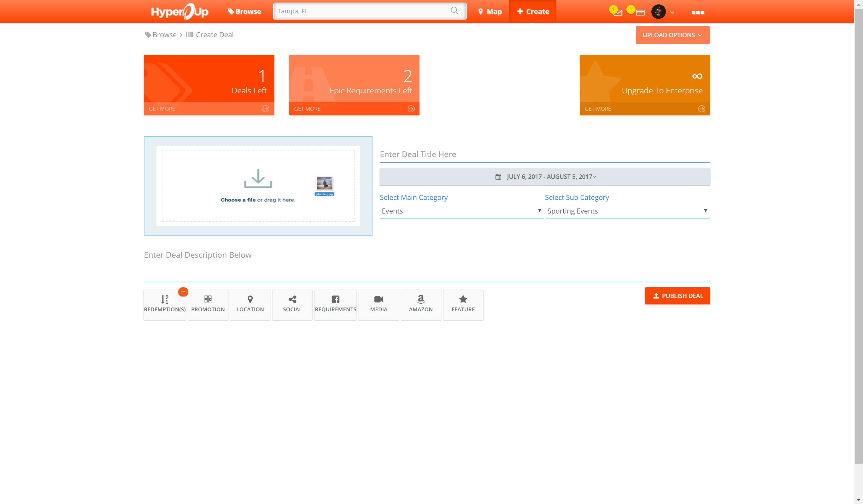863x504 pixels.
Task: Click the messages envelope notification icon
Action: pyautogui.click(x=618, y=13)
